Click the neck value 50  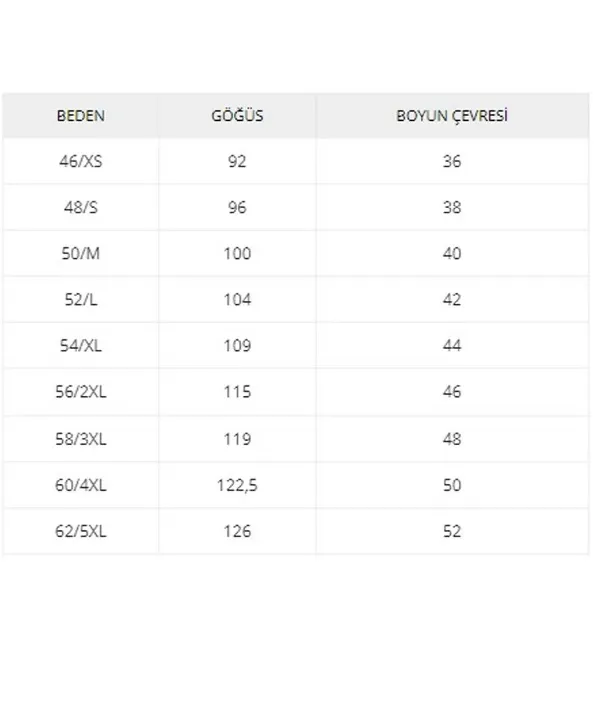(x=452, y=485)
